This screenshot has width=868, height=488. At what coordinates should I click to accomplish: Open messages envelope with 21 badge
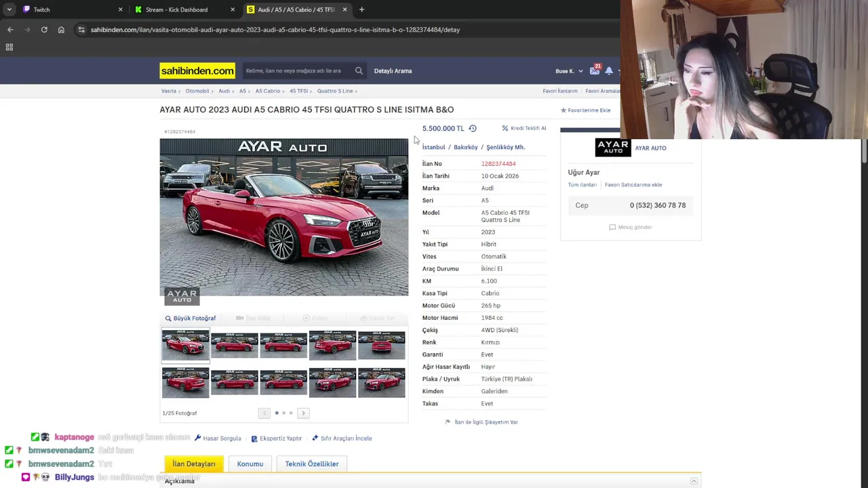[x=595, y=70]
